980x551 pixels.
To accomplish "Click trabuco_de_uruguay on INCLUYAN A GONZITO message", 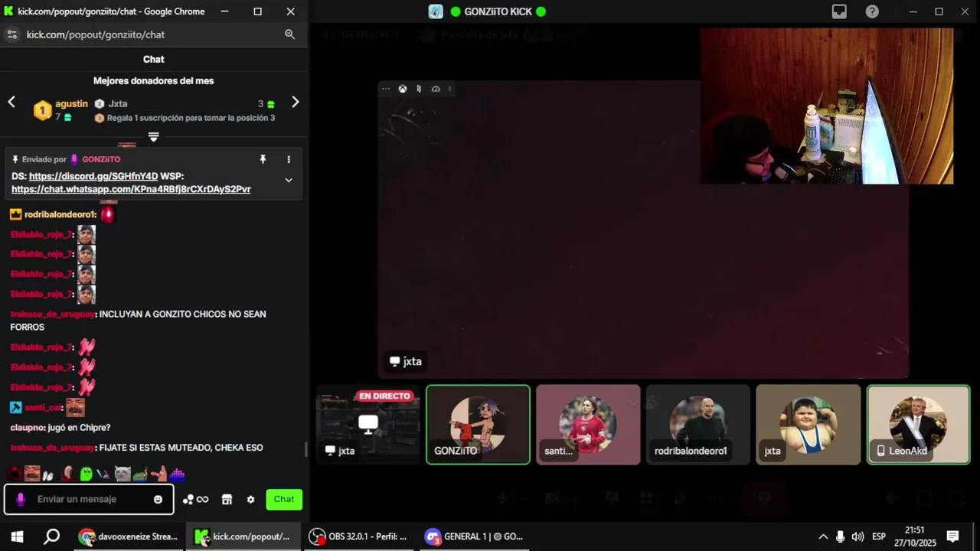I will (52, 314).
